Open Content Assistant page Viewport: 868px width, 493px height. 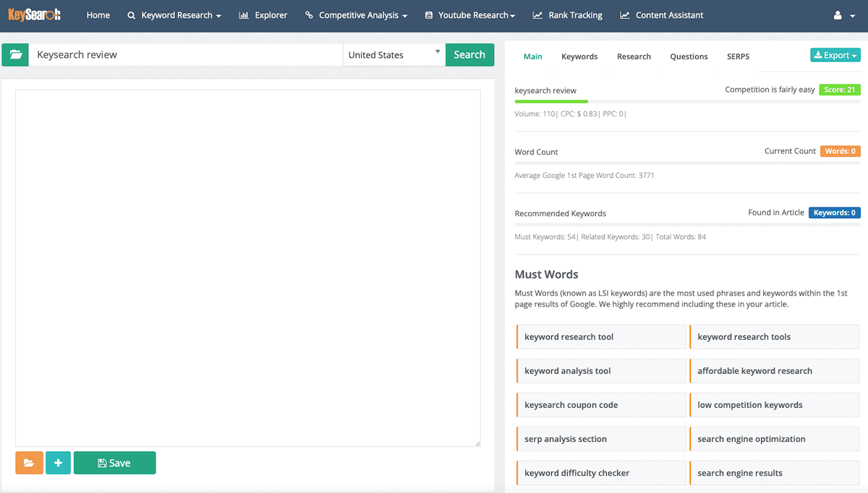(662, 15)
